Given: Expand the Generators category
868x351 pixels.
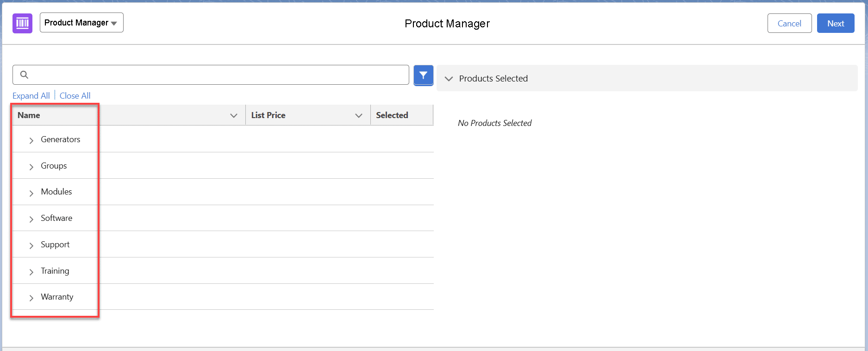Looking at the screenshot, I should point(31,140).
